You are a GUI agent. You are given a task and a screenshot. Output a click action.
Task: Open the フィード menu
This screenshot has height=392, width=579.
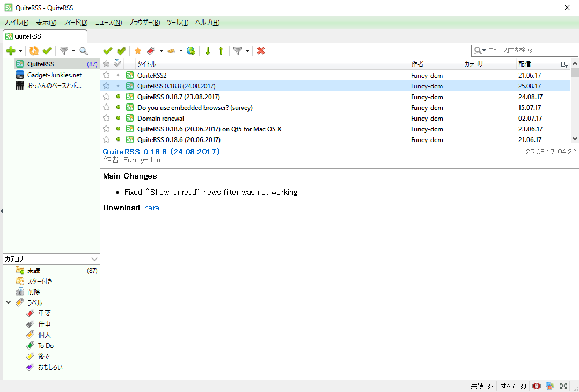(x=75, y=23)
